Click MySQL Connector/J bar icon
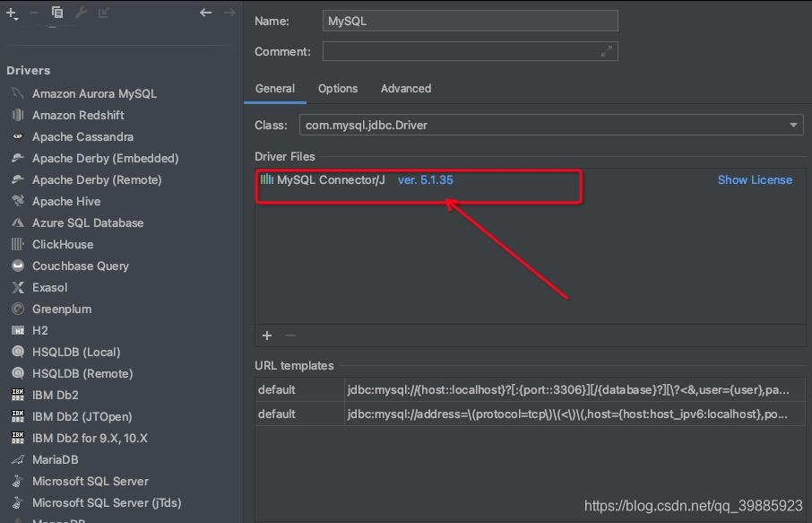Image resolution: width=812 pixels, height=523 pixels. 267,179
